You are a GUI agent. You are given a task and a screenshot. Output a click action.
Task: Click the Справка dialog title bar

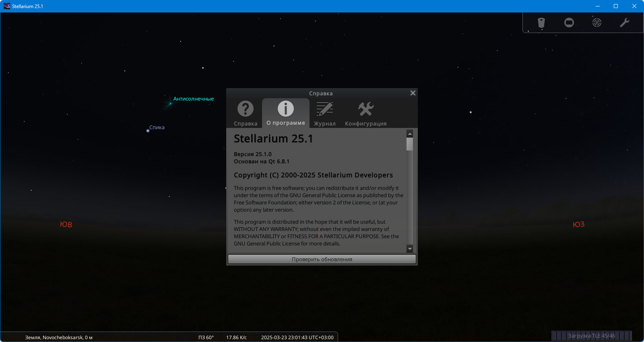[321, 93]
